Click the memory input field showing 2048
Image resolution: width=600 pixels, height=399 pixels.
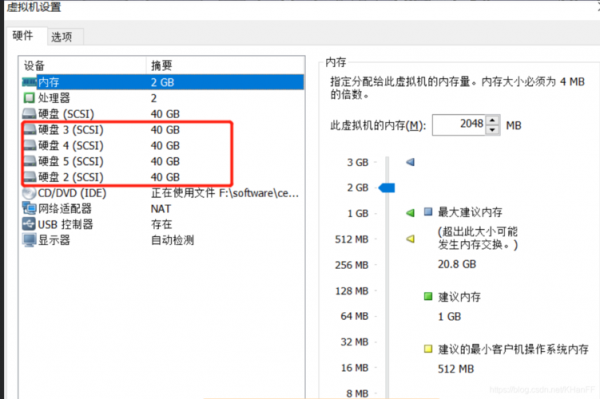(x=458, y=125)
